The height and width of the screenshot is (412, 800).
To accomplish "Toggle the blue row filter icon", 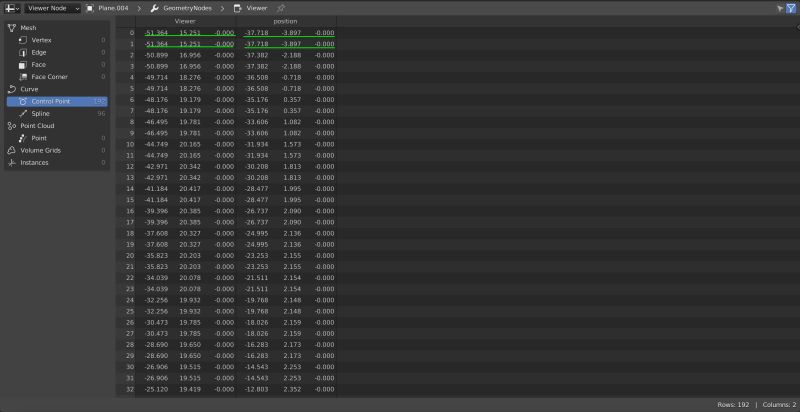I will (791, 8).
